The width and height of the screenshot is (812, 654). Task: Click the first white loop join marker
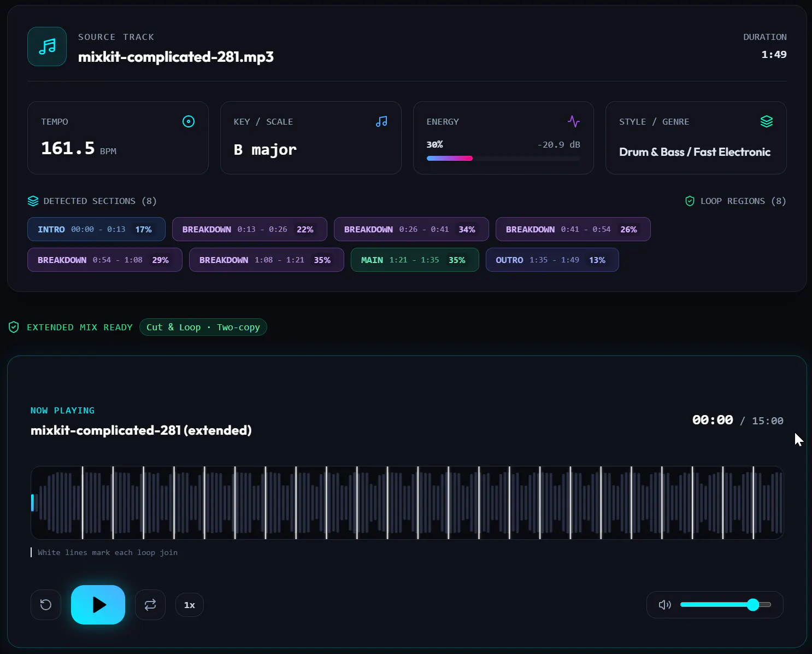point(83,503)
